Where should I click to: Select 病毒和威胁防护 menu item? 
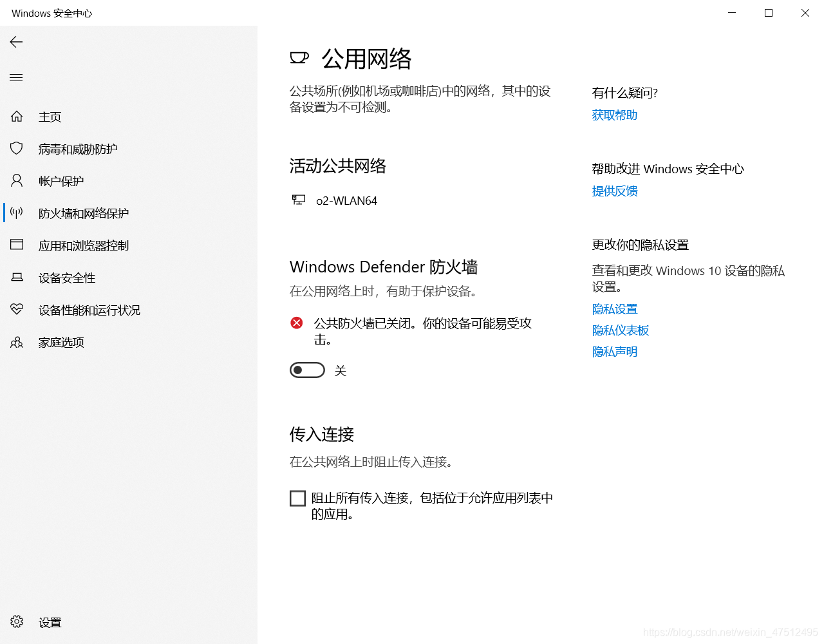click(78, 149)
